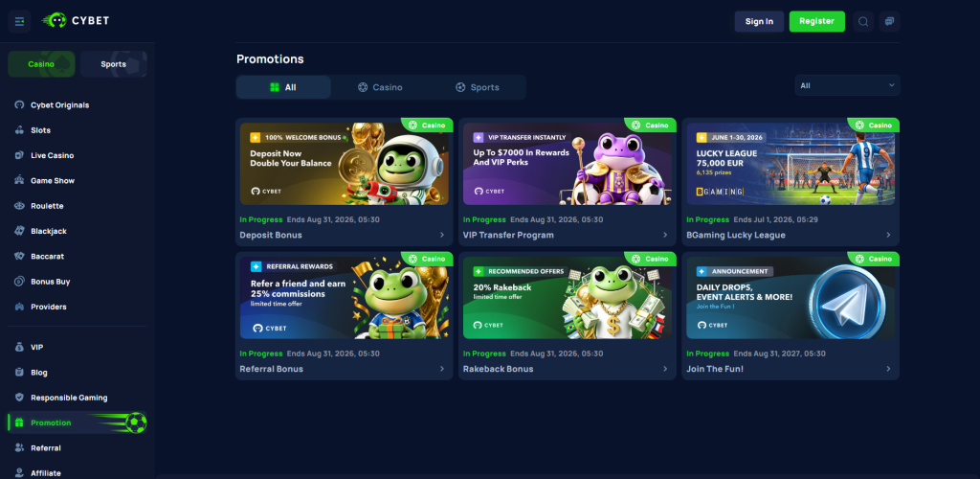The width and height of the screenshot is (980, 479).
Task: Expand BGaming Lucky League chevron arrow
Action: click(x=888, y=235)
